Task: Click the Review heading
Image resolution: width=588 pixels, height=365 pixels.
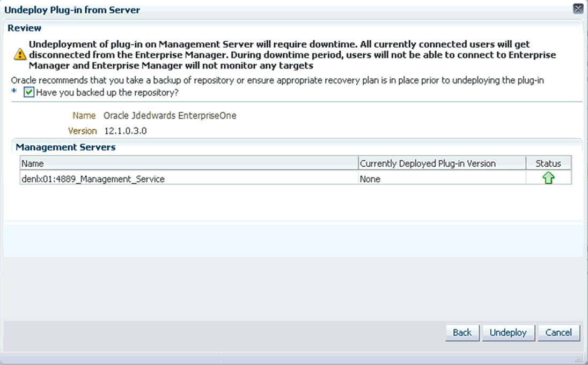Action: [x=24, y=28]
